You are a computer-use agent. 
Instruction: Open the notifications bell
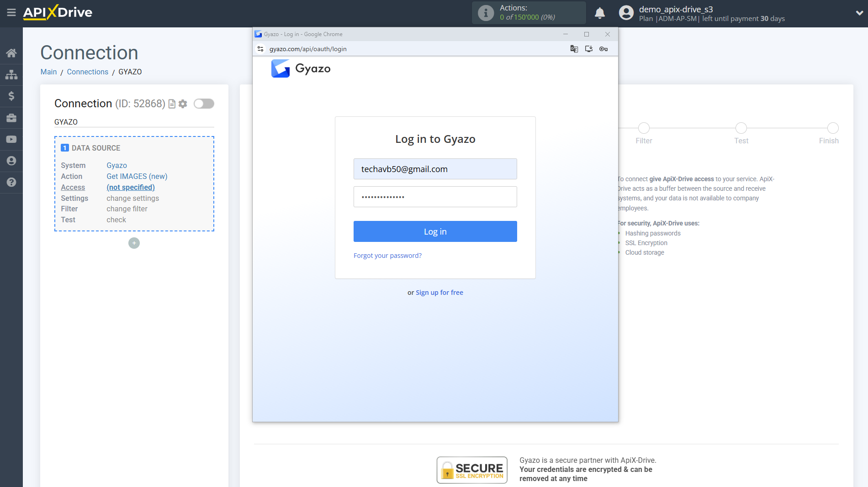pyautogui.click(x=600, y=13)
